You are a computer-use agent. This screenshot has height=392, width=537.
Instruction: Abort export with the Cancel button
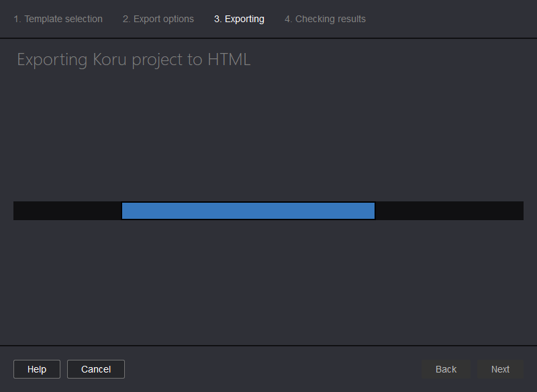coord(95,369)
